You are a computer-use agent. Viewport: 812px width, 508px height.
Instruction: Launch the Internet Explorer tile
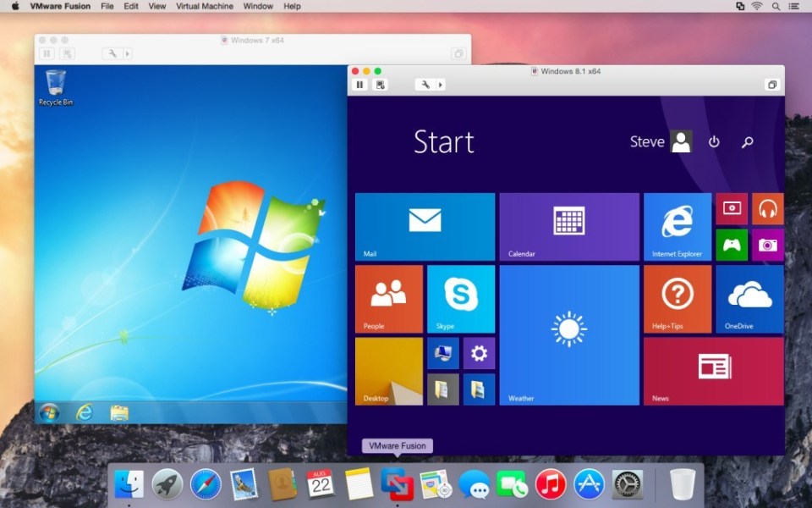677,226
